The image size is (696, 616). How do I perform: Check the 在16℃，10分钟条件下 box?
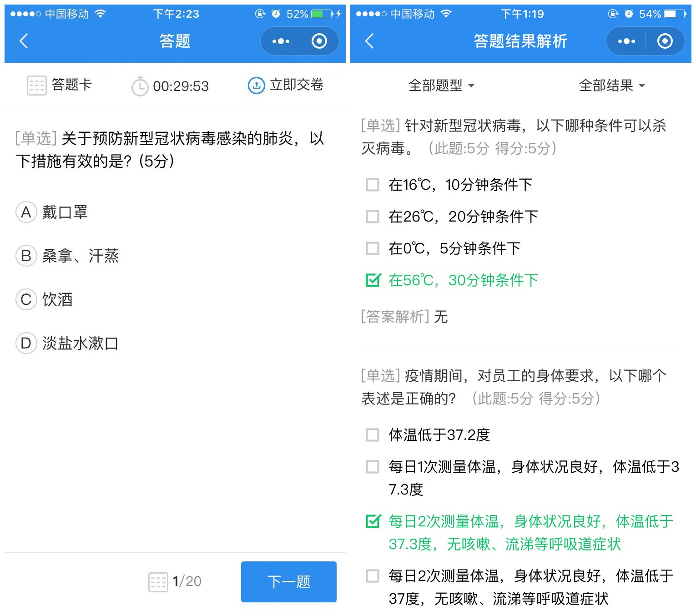[373, 185]
